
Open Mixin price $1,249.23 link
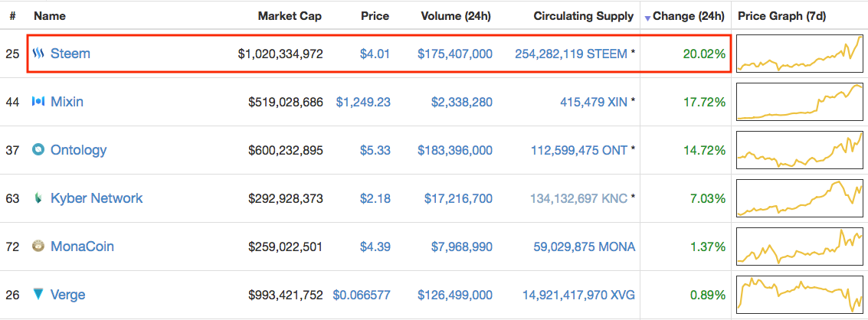pos(362,102)
